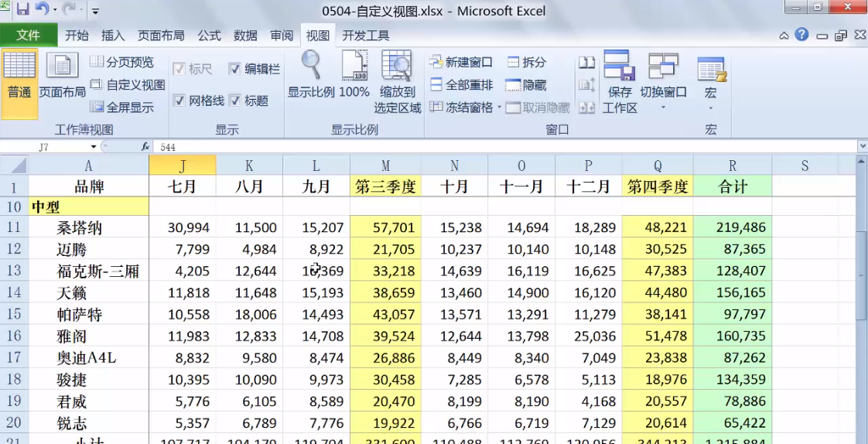Select the 普通 view icon
Screen dimensions: 868x444
click(x=19, y=83)
